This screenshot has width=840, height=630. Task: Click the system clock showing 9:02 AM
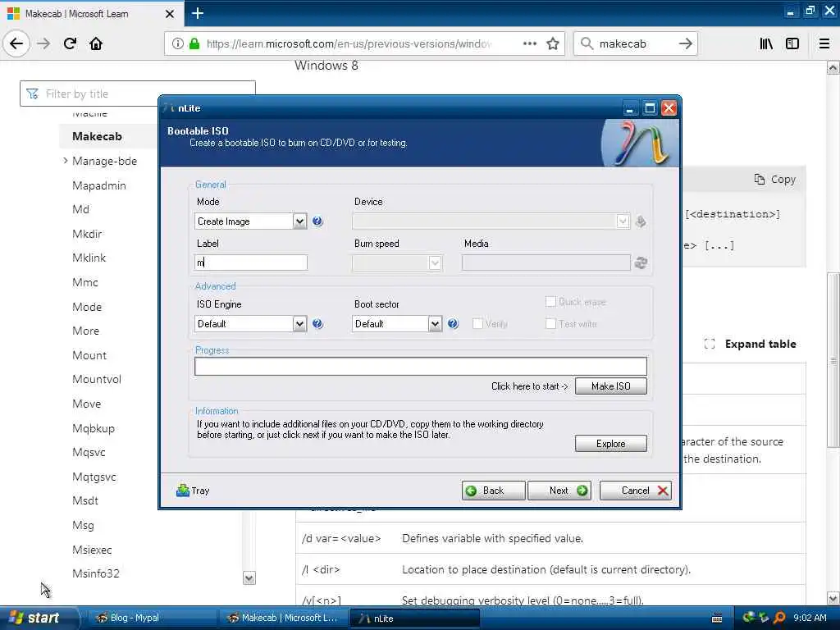810,618
